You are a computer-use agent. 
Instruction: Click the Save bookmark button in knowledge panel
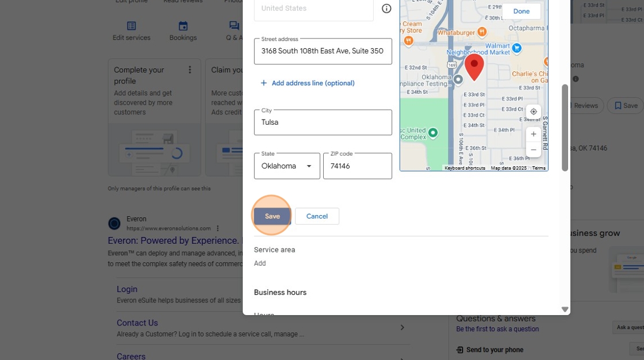click(626, 106)
